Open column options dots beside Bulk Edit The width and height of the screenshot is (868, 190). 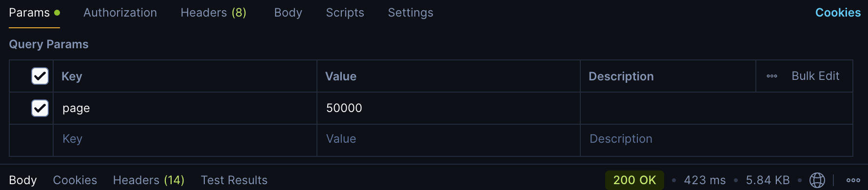point(772,76)
